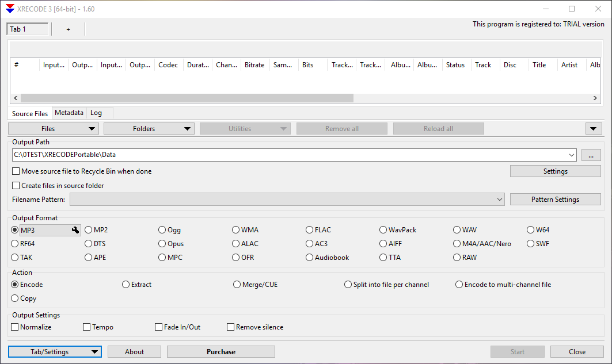Open Tab/Settings dropdown menu

click(55, 351)
